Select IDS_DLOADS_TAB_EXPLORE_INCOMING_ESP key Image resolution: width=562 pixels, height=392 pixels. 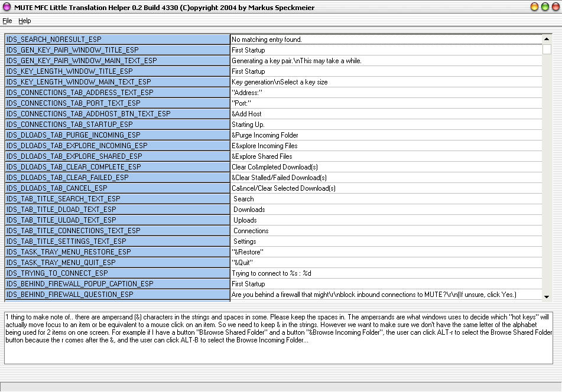pyautogui.click(x=118, y=146)
